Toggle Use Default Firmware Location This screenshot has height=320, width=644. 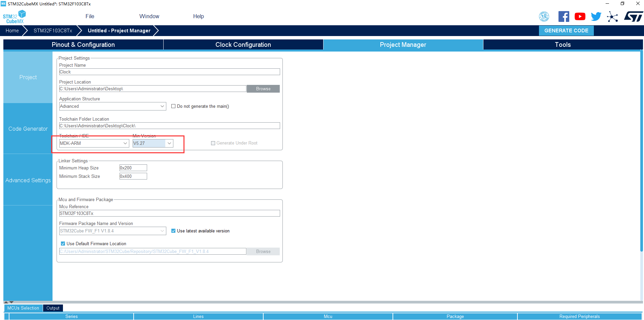pos(63,244)
